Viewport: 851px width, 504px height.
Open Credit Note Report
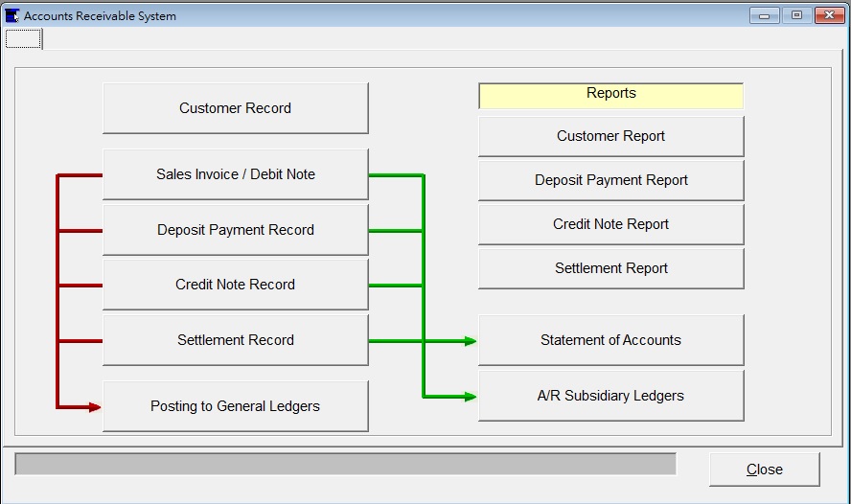click(x=611, y=224)
